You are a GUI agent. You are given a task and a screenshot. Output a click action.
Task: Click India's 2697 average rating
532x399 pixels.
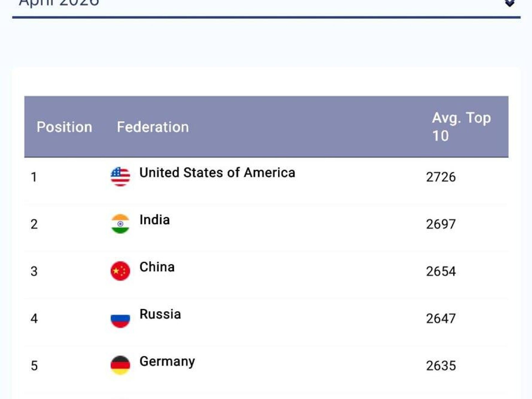coord(441,224)
